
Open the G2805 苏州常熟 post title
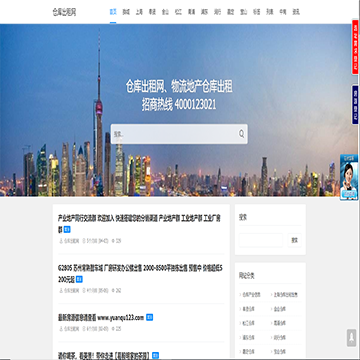click(x=139, y=274)
